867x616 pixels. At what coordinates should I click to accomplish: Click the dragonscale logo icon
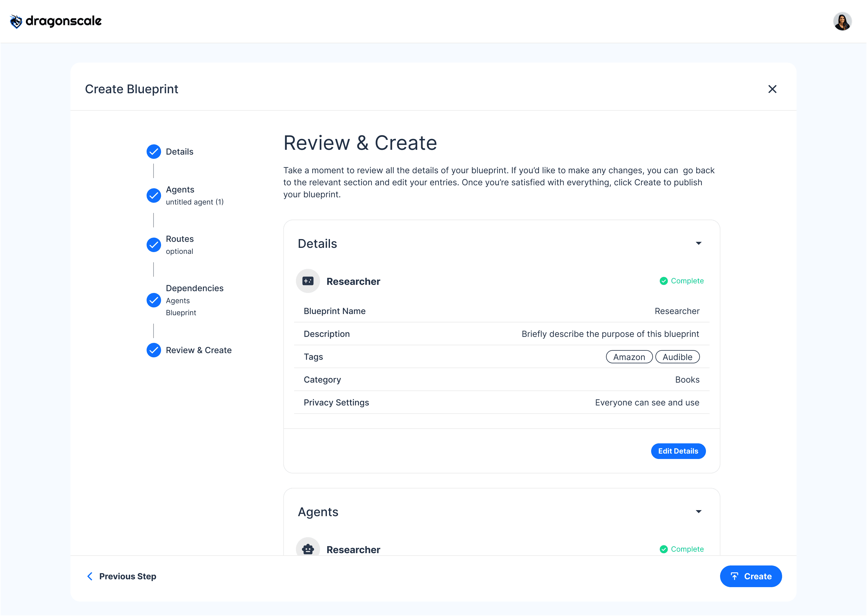pos(16,21)
